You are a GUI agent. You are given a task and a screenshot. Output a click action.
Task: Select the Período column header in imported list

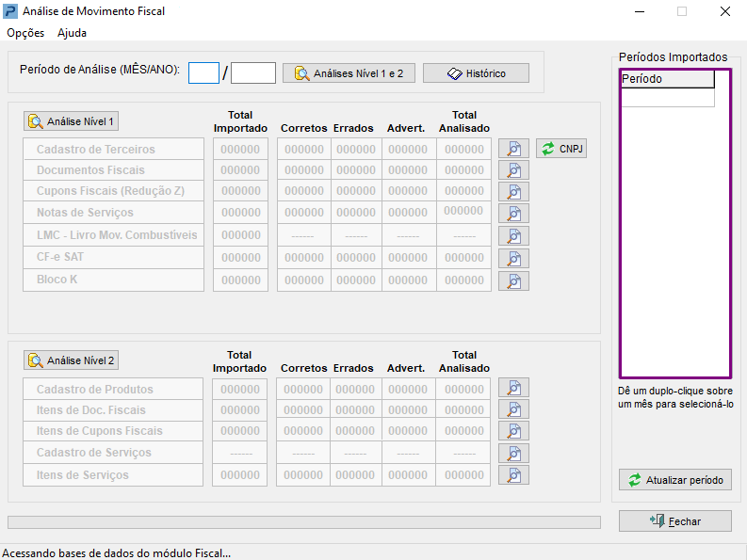point(667,79)
